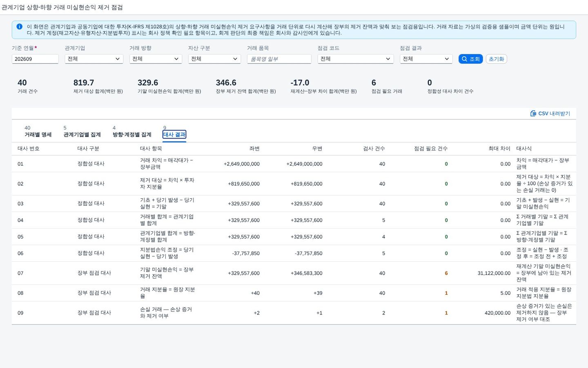The width and height of the screenshot is (588, 368).
Task: Click the 정합성 대사 차이 건수 KPI
Action: coord(450,86)
